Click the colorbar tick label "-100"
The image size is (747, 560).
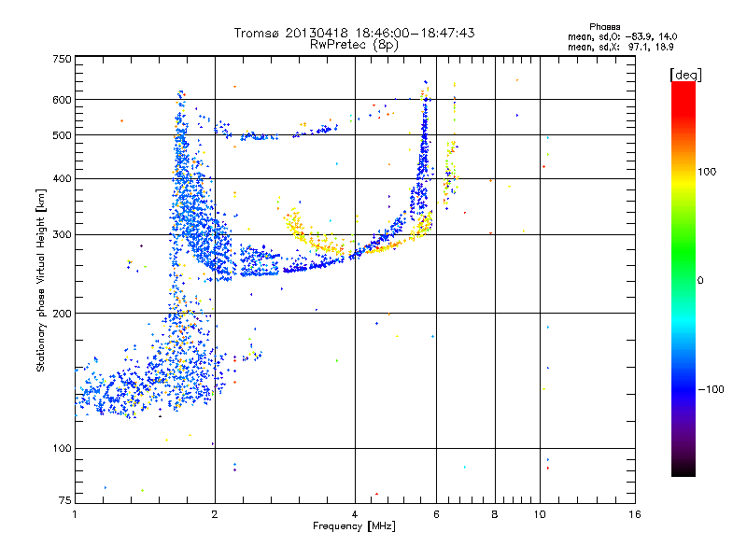(711, 389)
